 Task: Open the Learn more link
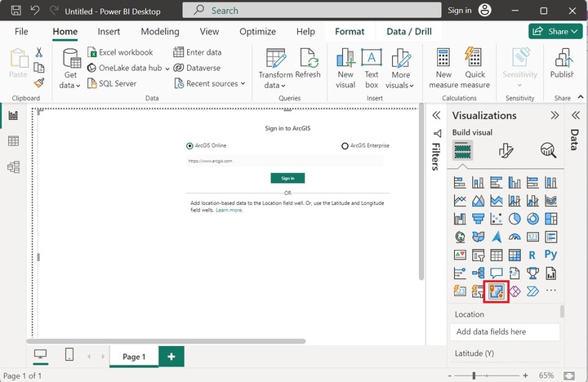pyautogui.click(x=229, y=211)
